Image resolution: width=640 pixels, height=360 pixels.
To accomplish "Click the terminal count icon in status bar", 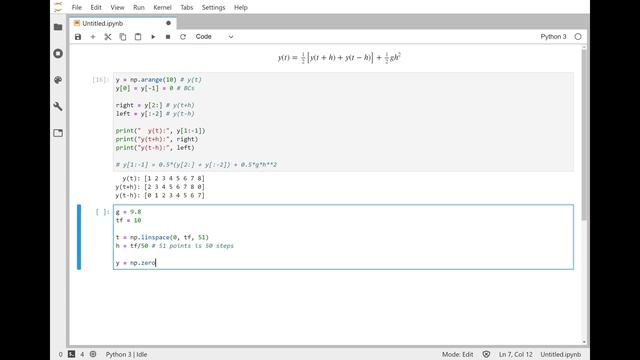I will [72, 354].
